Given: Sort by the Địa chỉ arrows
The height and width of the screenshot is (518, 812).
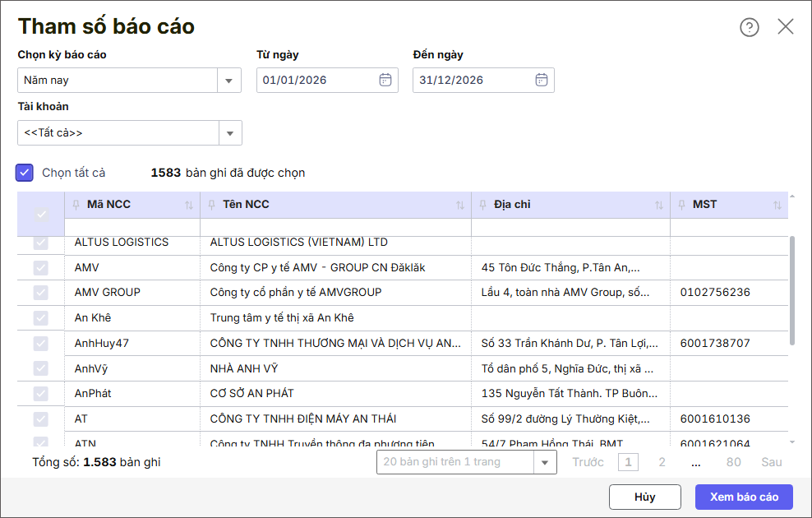Looking at the screenshot, I should (x=658, y=205).
